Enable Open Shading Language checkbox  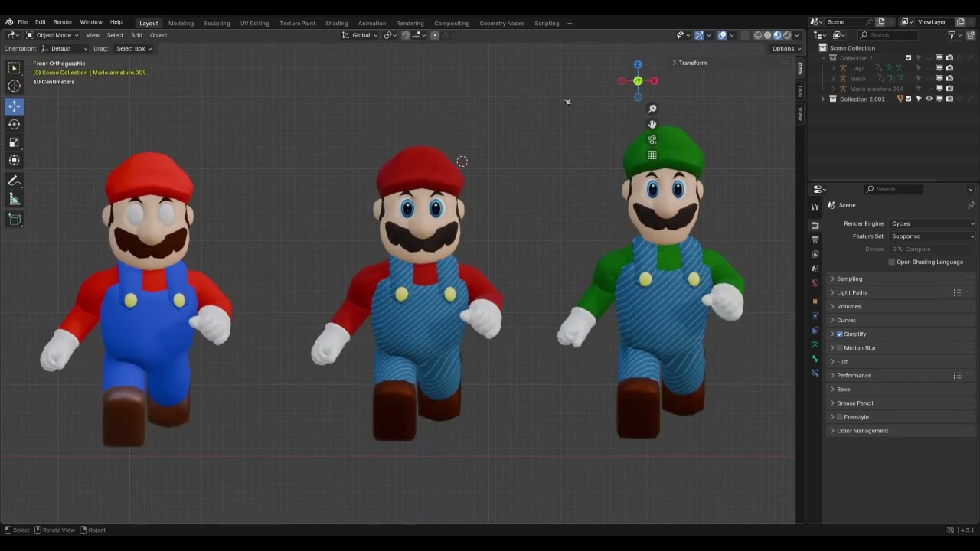(x=892, y=262)
